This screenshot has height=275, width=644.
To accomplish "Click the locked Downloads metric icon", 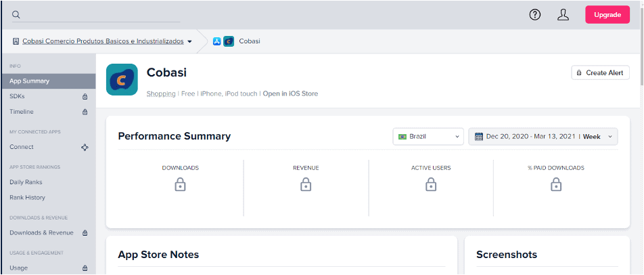I will pyautogui.click(x=181, y=184).
